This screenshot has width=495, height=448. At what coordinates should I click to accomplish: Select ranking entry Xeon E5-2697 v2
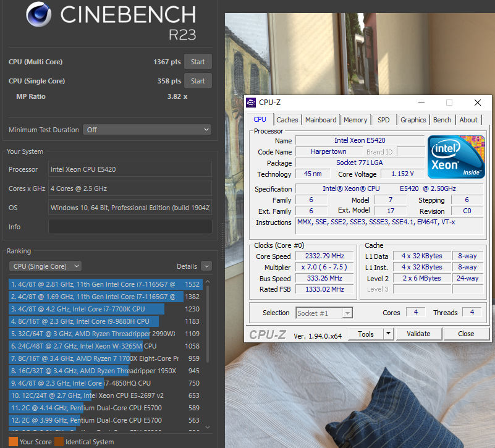(x=106, y=395)
